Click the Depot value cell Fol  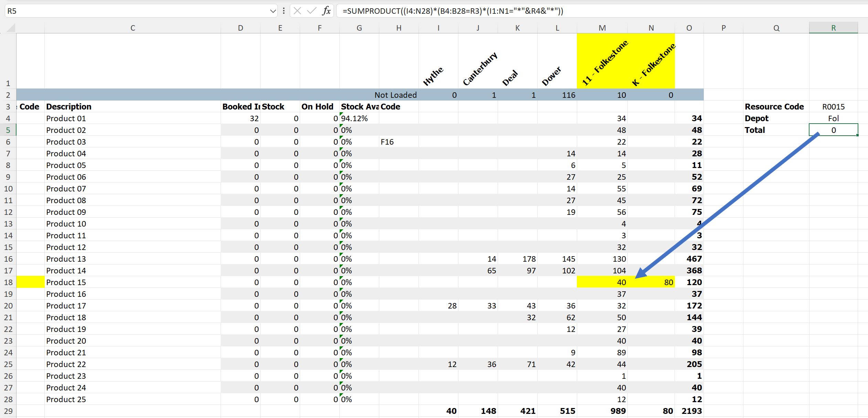click(833, 118)
